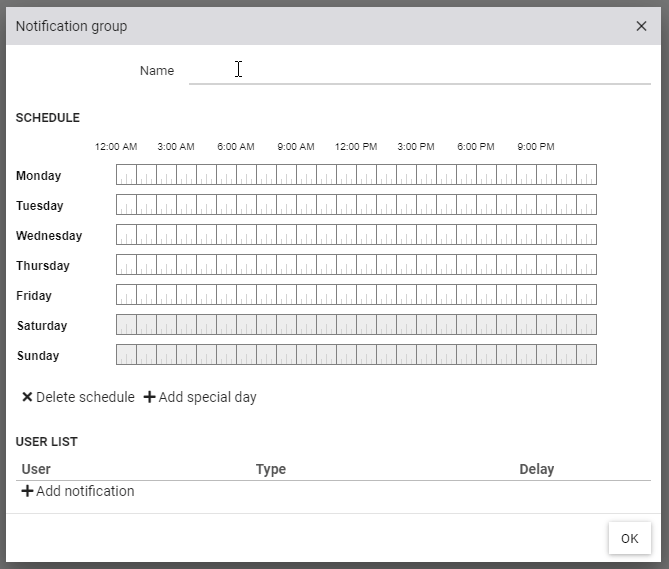The width and height of the screenshot is (669, 569).
Task: Toggle Wednesday's hour cell starting at 6:00 AM
Action: [246, 235]
